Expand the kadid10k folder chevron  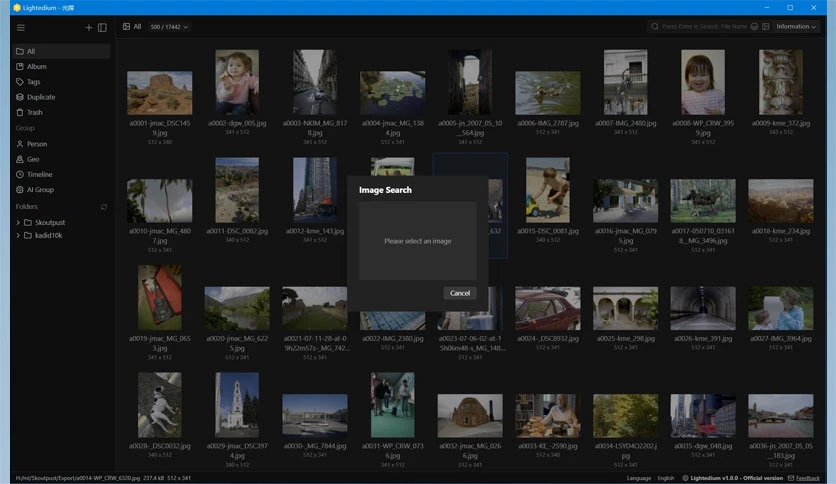[x=18, y=235]
